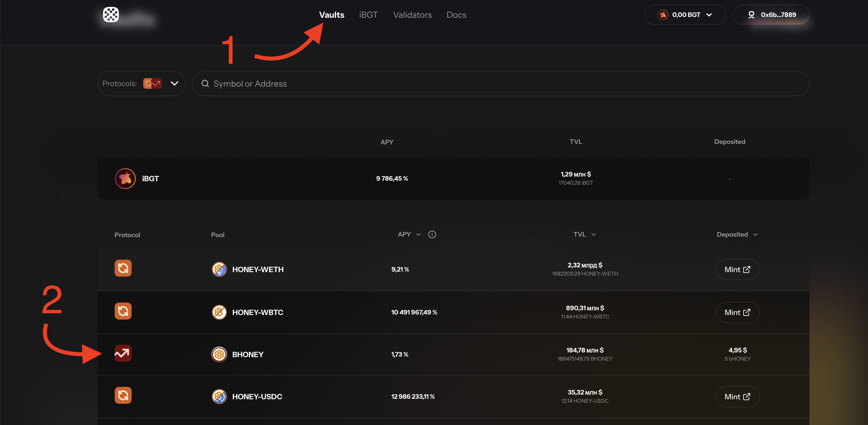Image resolution: width=868 pixels, height=425 pixels.
Task: Switch to the iBGT tab
Action: tap(368, 15)
